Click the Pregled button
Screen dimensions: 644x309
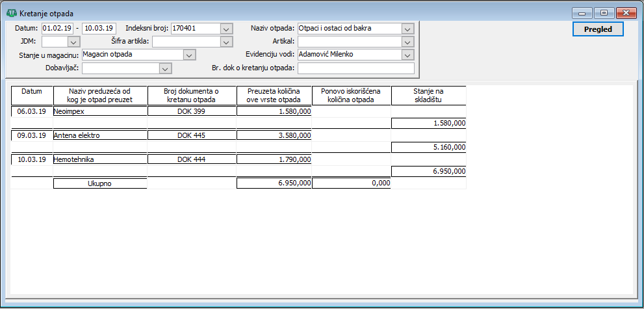pos(598,29)
